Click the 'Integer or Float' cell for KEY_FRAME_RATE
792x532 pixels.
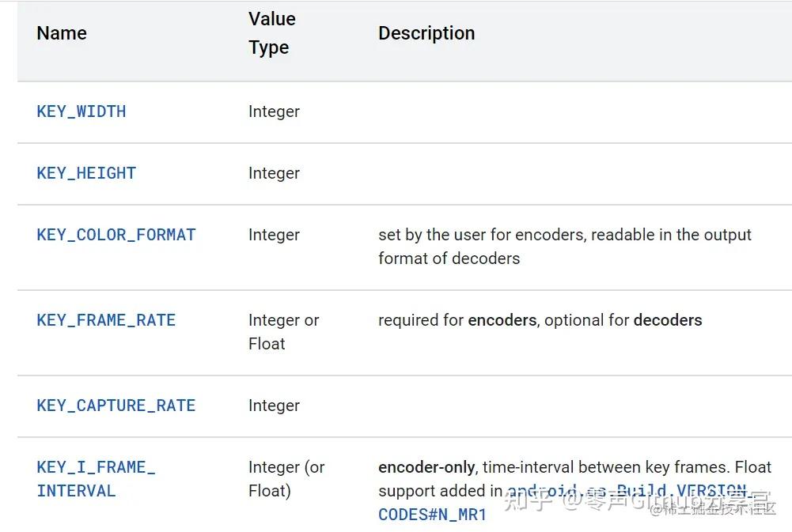(x=283, y=332)
